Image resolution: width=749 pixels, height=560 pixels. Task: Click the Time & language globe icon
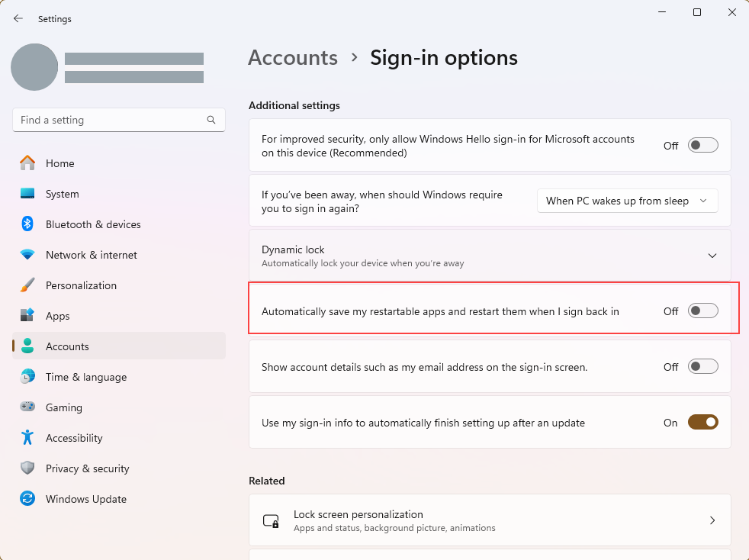pyautogui.click(x=27, y=377)
